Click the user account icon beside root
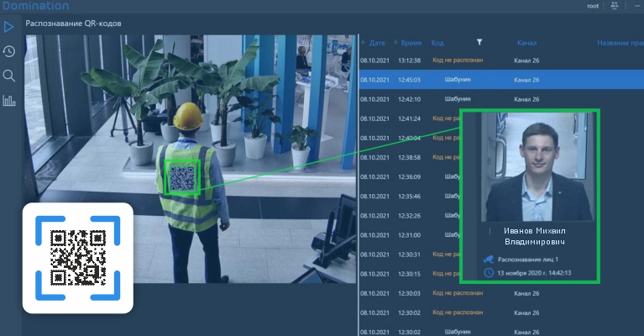This screenshot has width=644, height=336. (x=615, y=6)
